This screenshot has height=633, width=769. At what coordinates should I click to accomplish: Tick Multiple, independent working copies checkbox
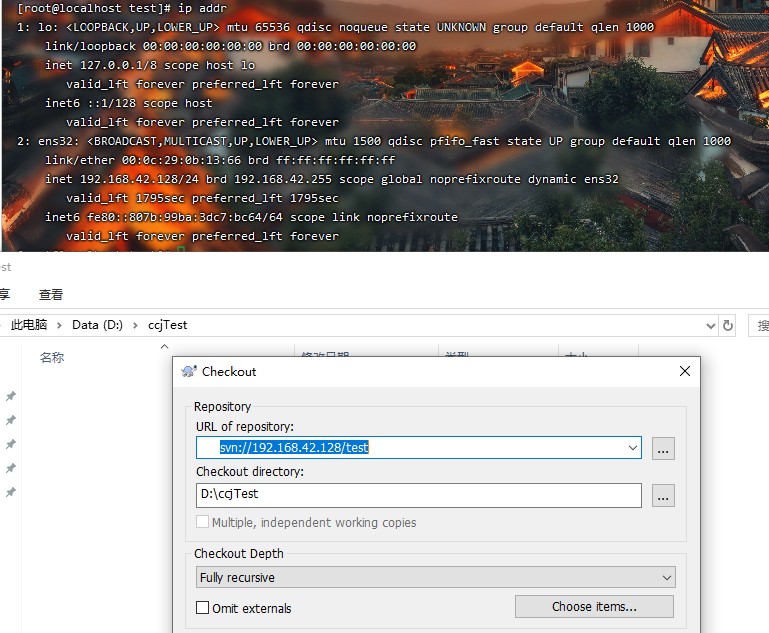click(x=203, y=522)
